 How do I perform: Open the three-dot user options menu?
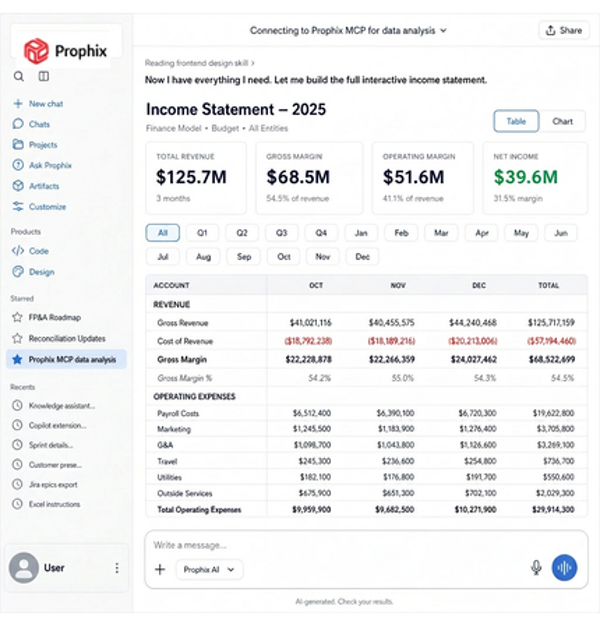[117, 568]
